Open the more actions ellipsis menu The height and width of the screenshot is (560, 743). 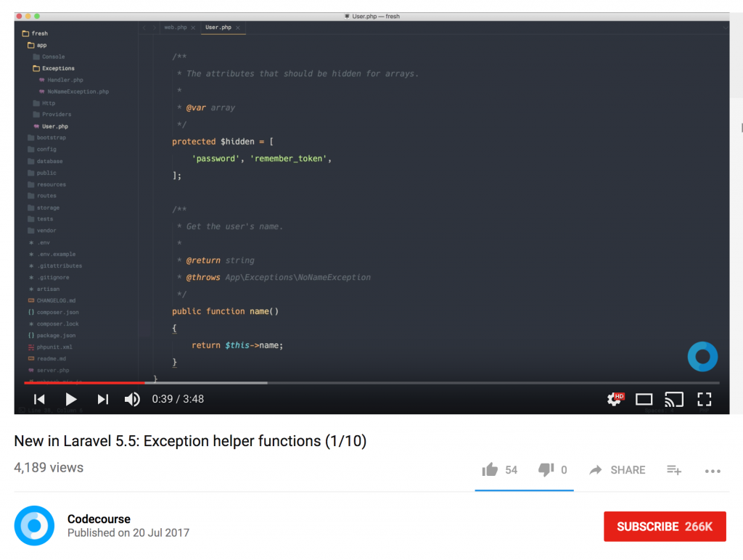click(x=713, y=471)
